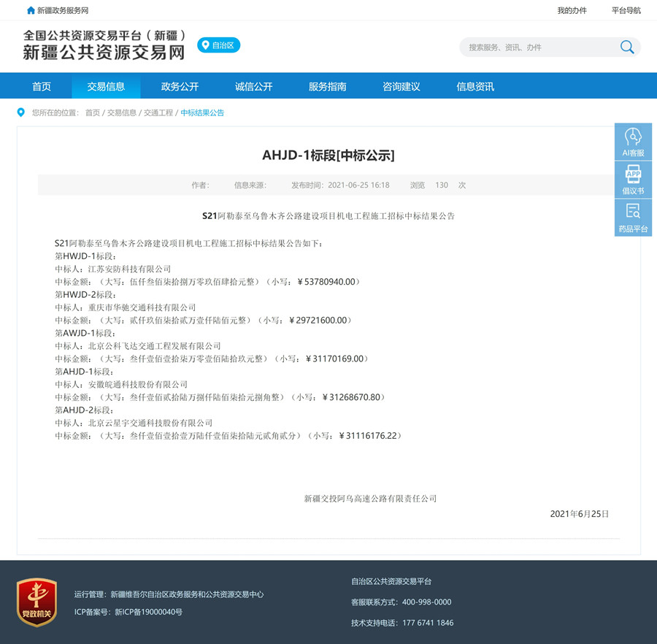Image resolution: width=657 pixels, height=644 pixels.
Task: Go to the 首页 navigation tab
Action: 42,86
